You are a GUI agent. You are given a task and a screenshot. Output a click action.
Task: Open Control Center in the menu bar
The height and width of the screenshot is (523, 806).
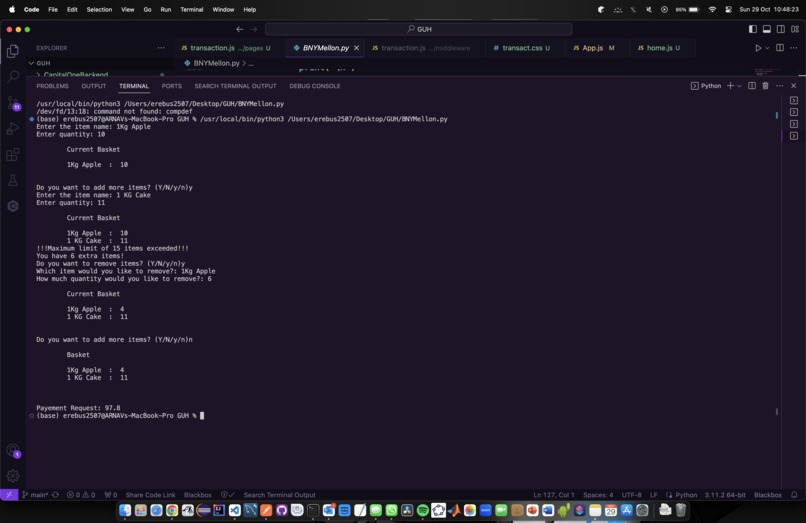pyautogui.click(x=728, y=9)
